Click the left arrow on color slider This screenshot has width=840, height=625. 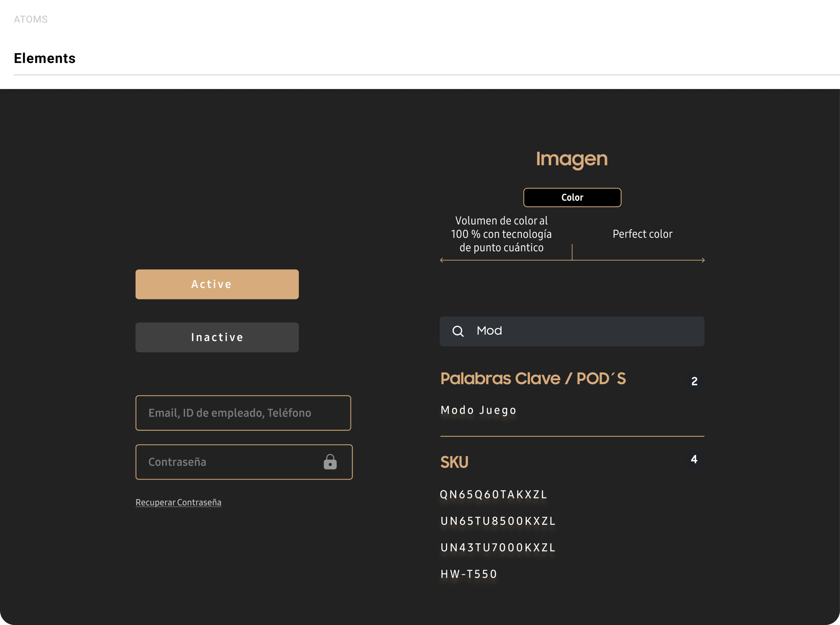click(x=442, y=260)
